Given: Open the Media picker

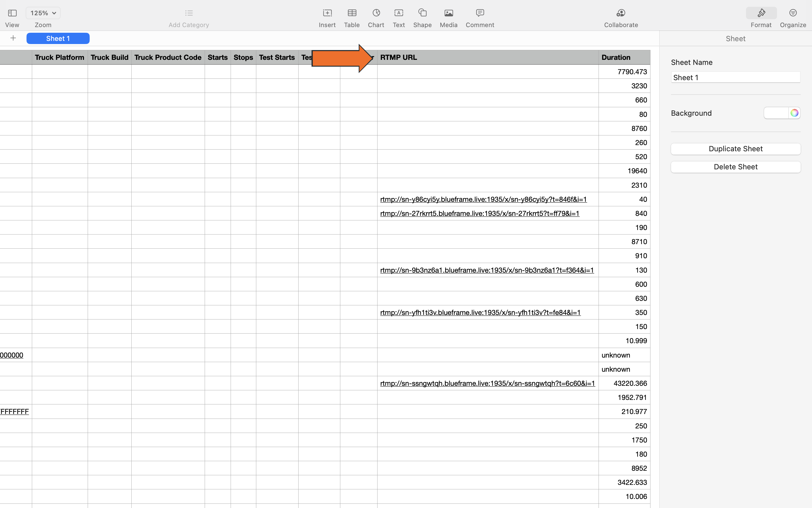Looking at the screenshot, I should [448, 13].
